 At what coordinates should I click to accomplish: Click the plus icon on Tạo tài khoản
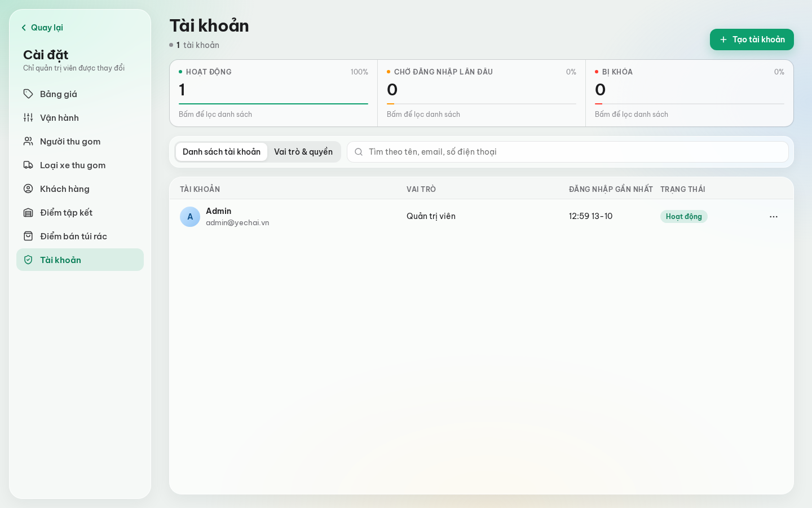point(723,40)
